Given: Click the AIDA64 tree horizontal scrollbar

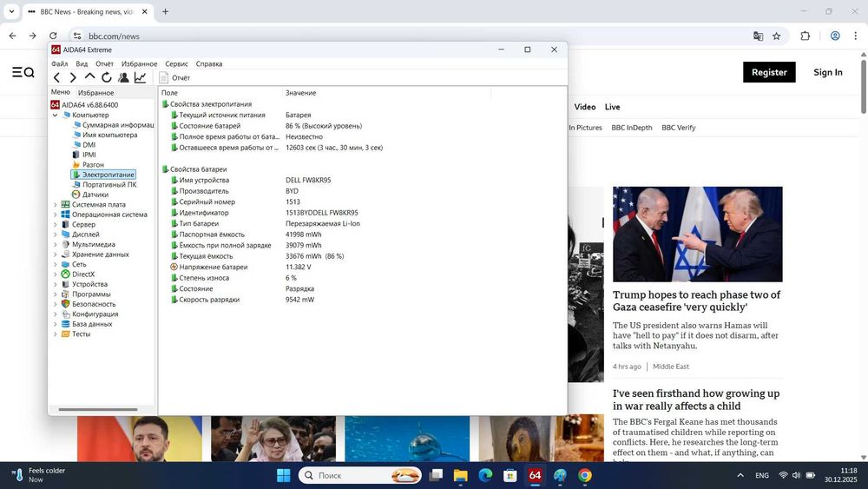Looking at the screenshot, I should pos(98,410).
